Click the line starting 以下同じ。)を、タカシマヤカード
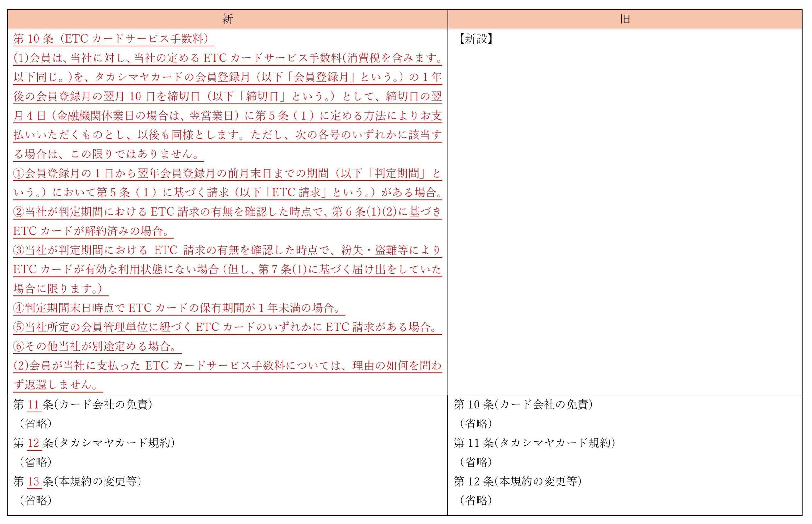The image size is (812, 524). pyautogui.click(x=227, y=78)
